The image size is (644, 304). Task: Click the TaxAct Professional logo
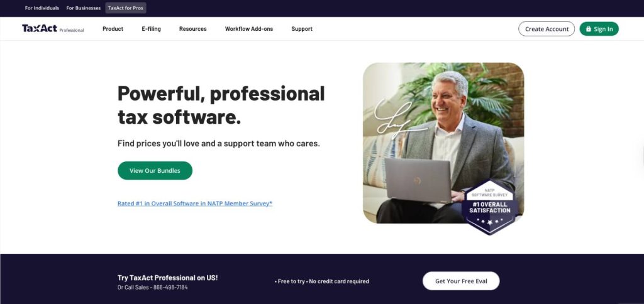click(53, 29)
